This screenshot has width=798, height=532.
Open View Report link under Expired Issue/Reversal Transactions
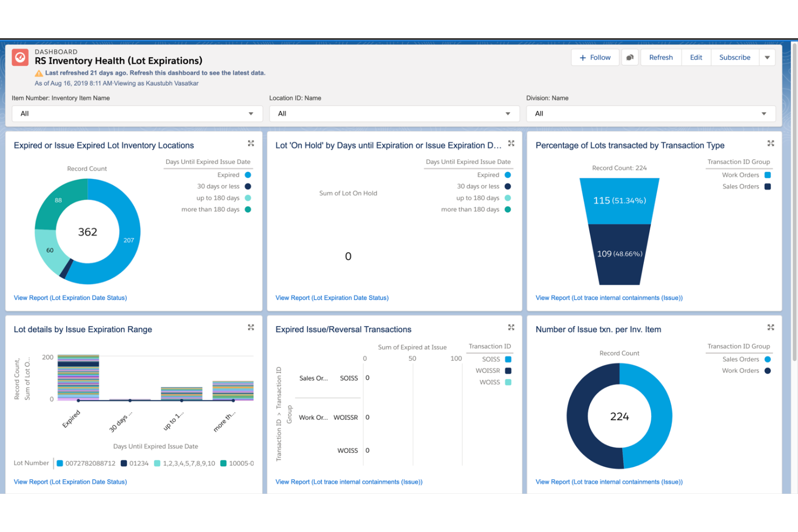[x=348, y=482]
